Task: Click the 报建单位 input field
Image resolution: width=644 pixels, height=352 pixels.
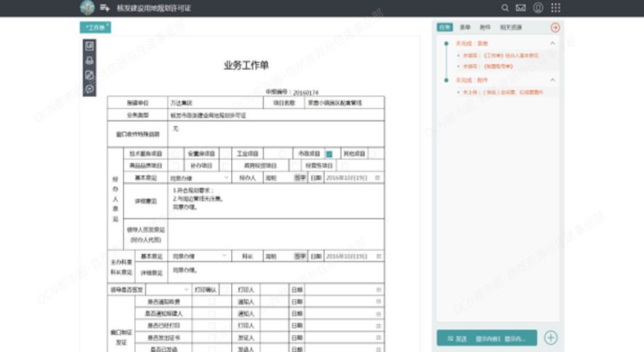Action: pos(215,103)
